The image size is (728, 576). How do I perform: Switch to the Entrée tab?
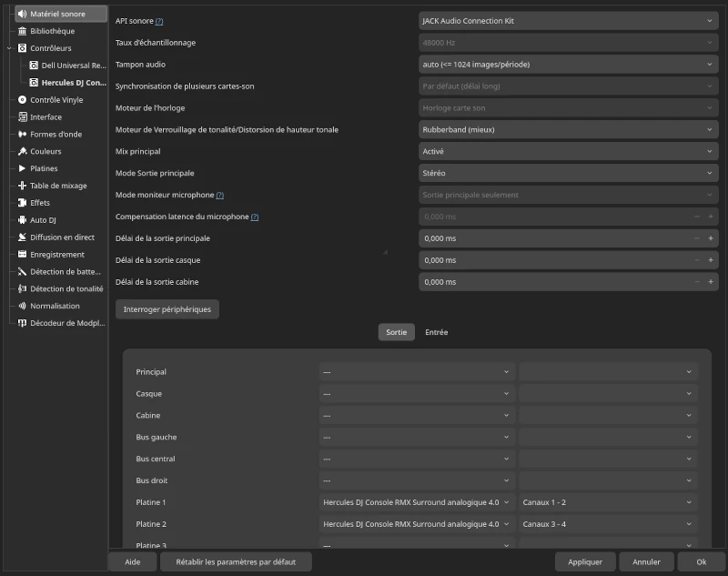436,332
